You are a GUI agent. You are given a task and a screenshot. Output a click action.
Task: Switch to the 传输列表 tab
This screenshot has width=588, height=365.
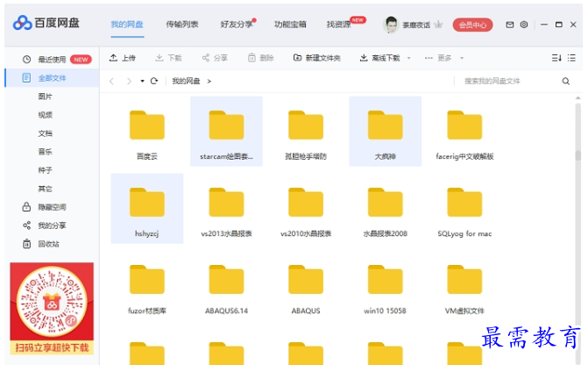coord(182,25)
